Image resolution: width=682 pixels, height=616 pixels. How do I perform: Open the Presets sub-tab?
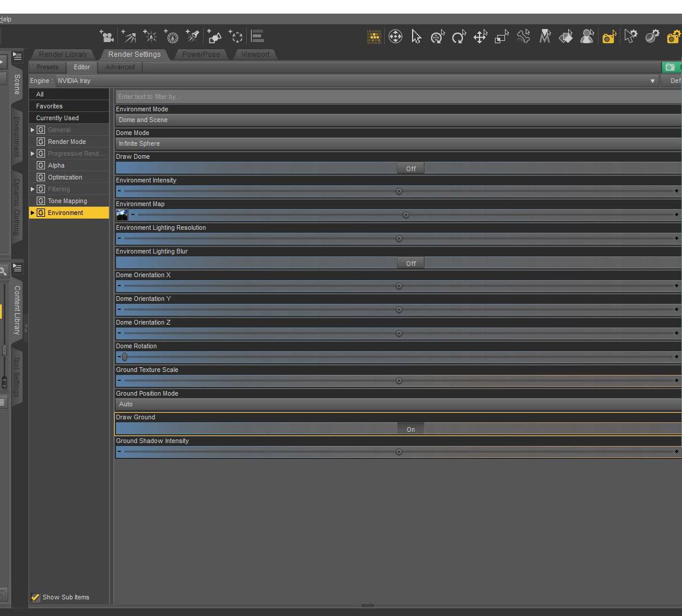[47, 67]
